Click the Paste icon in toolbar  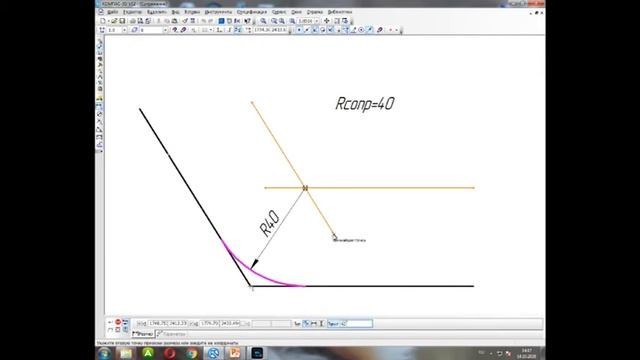click(175, 21)
